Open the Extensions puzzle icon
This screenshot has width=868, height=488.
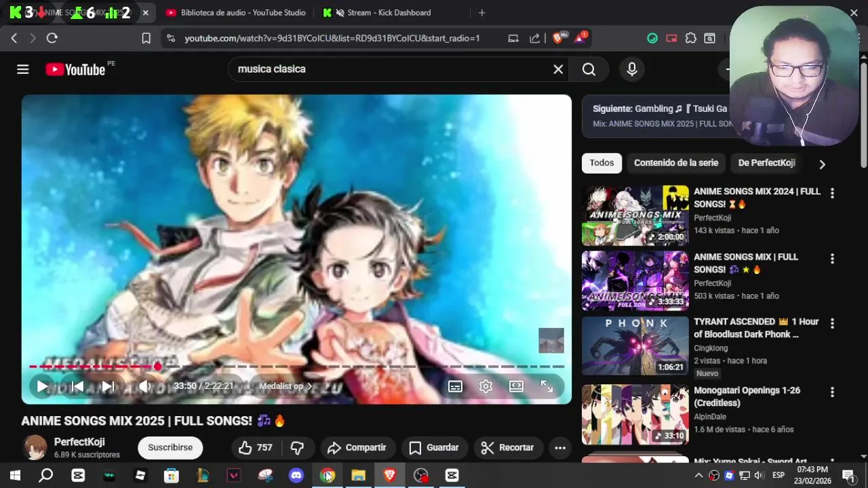pyautogui.click(x=690, y=39)
